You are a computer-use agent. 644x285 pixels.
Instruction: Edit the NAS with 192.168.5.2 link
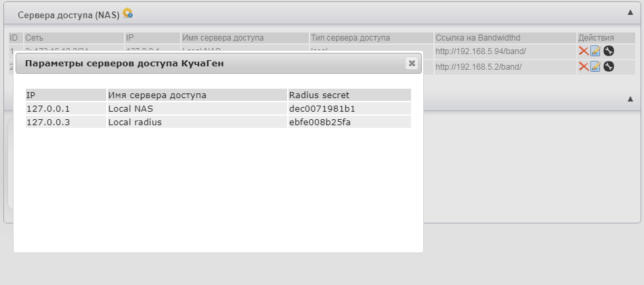595,66
